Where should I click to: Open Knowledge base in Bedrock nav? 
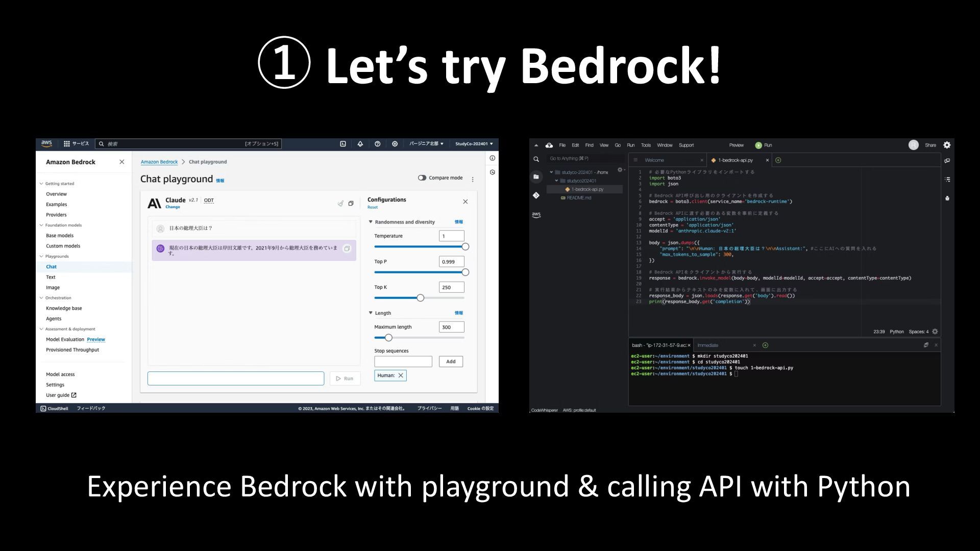click(64, 308)
